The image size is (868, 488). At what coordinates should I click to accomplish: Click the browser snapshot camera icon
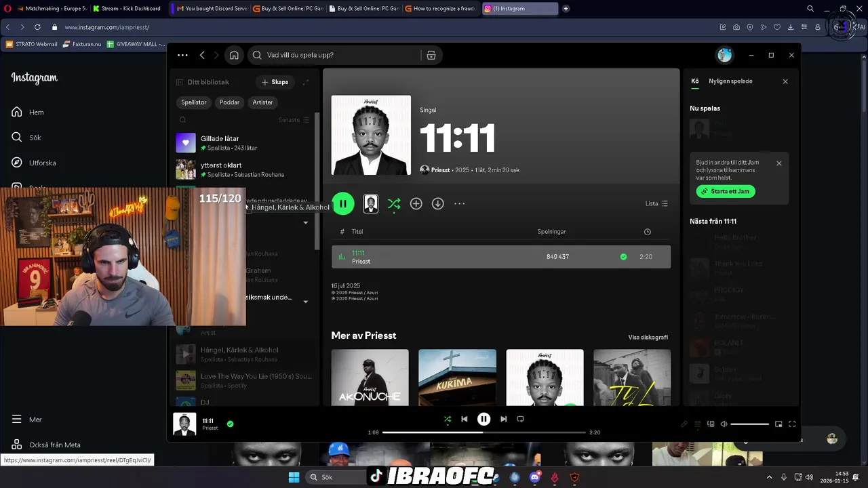point(736,27)
